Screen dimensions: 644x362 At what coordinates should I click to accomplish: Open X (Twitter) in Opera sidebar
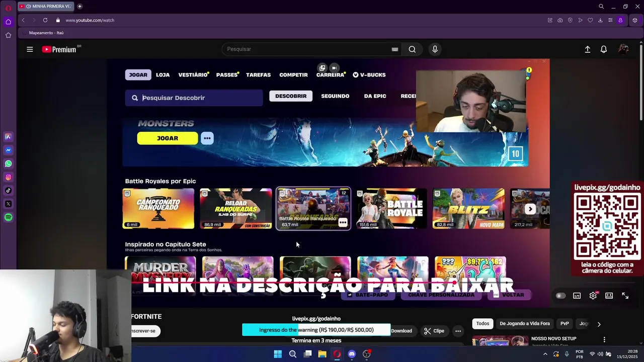(x=8, y=204)
